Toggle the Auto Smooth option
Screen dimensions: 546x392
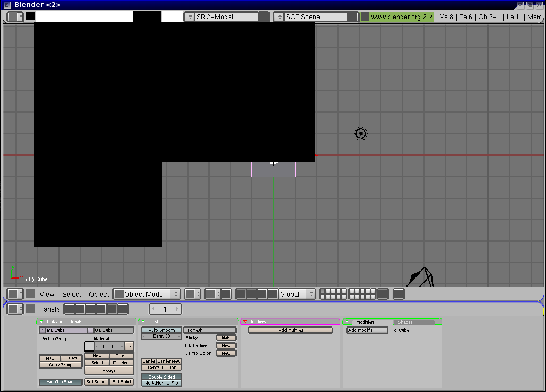point(161,330)
